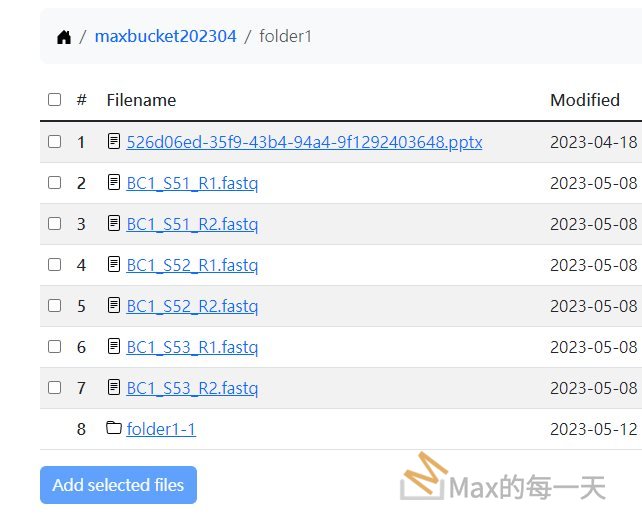Toggle the select-all checkbox in header
The width and height of the screenshot is (642, 526).
(x=54, y=100)
